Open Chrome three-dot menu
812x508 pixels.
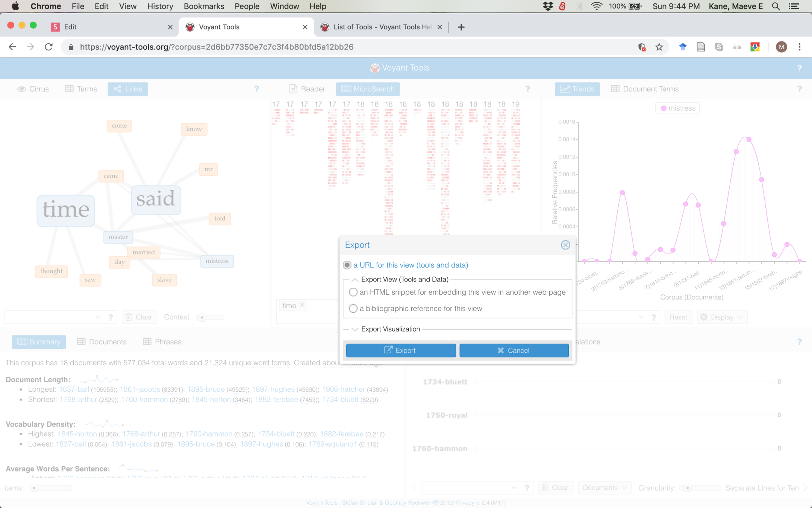[800, 47]
